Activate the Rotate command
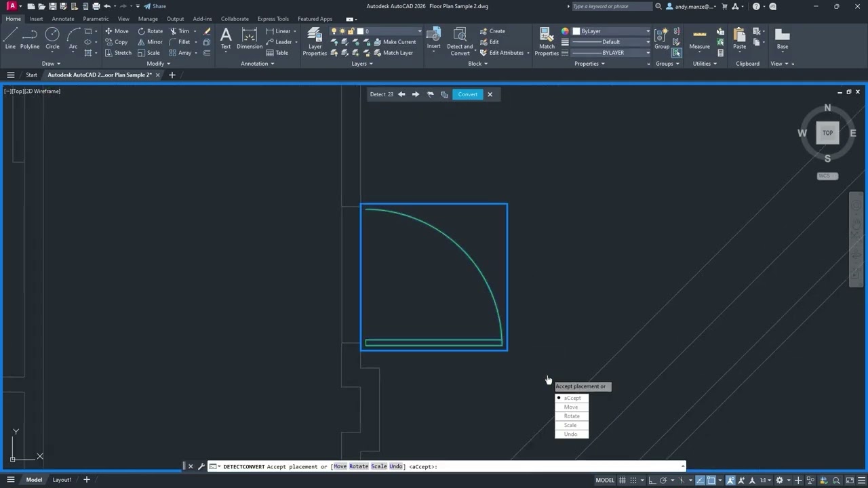868x488 pixels. (151, 31)
